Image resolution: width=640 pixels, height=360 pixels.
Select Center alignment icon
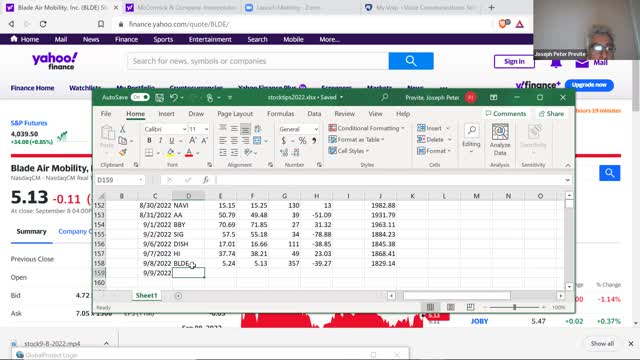234,140
